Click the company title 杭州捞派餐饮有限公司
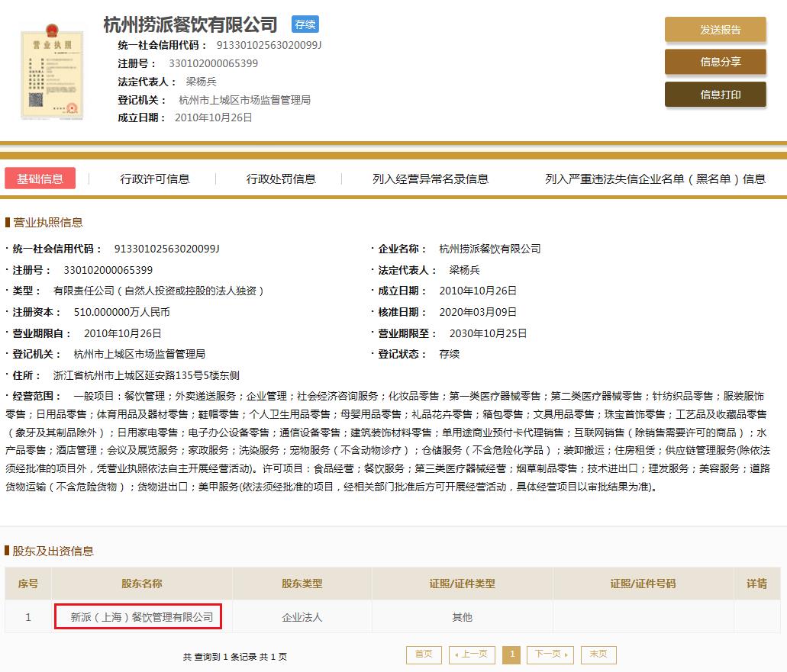The image size is (787, 672). pos(191,24)
